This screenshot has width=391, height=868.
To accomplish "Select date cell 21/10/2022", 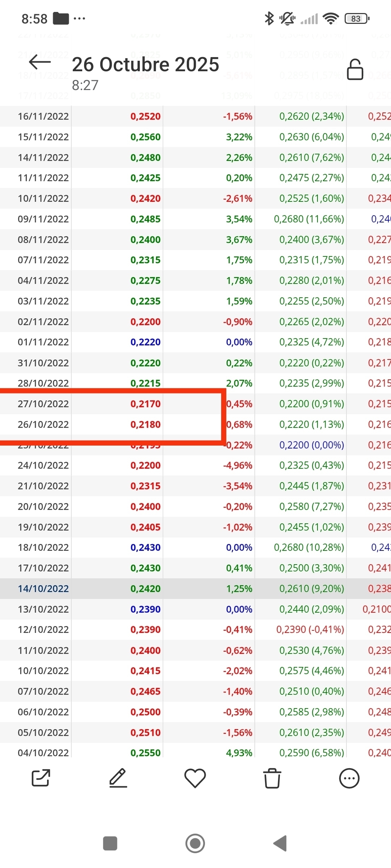I will [x=43, y=486].
